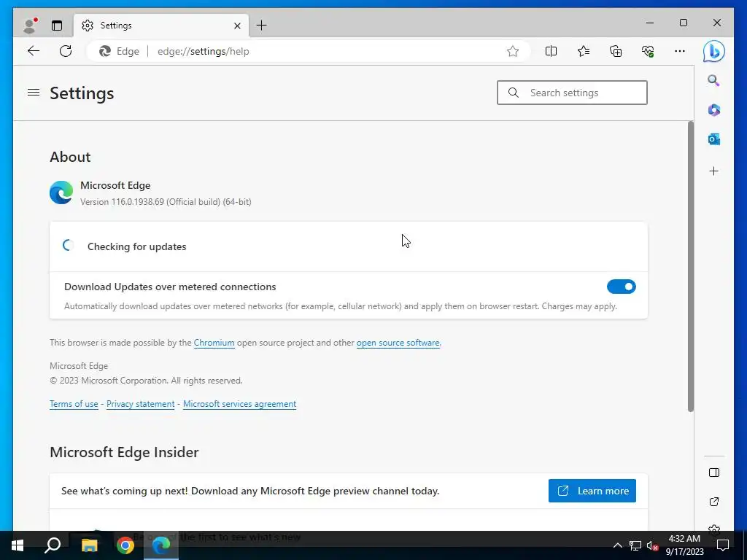Expand the Settings hamburger menu
747x560 pixels.
click(34, 93)
